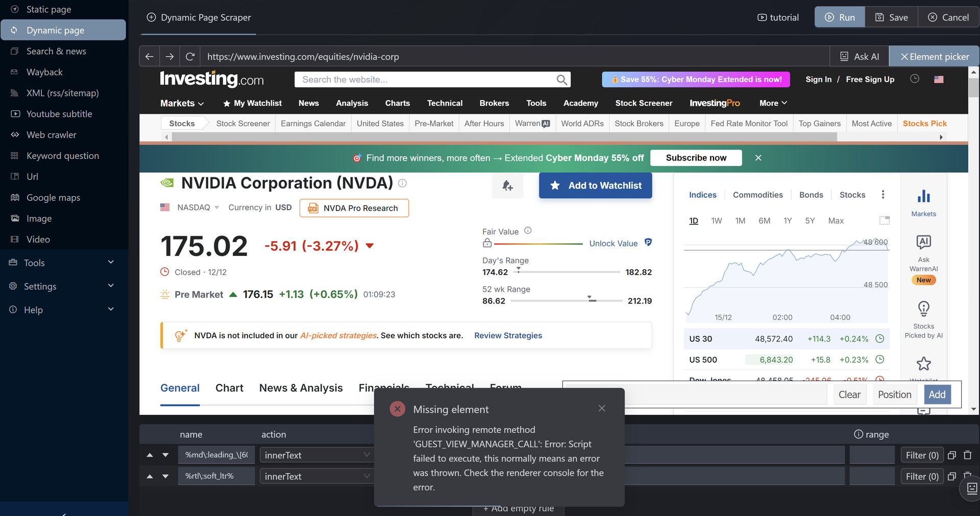Delete the first rule with trash icon
Viewport: 980px width, 516px height.
pos(967,455)
